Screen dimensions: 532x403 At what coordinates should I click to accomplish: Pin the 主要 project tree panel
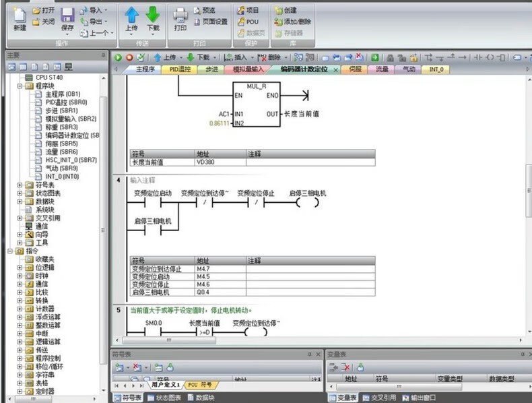[x=103, y=55]
